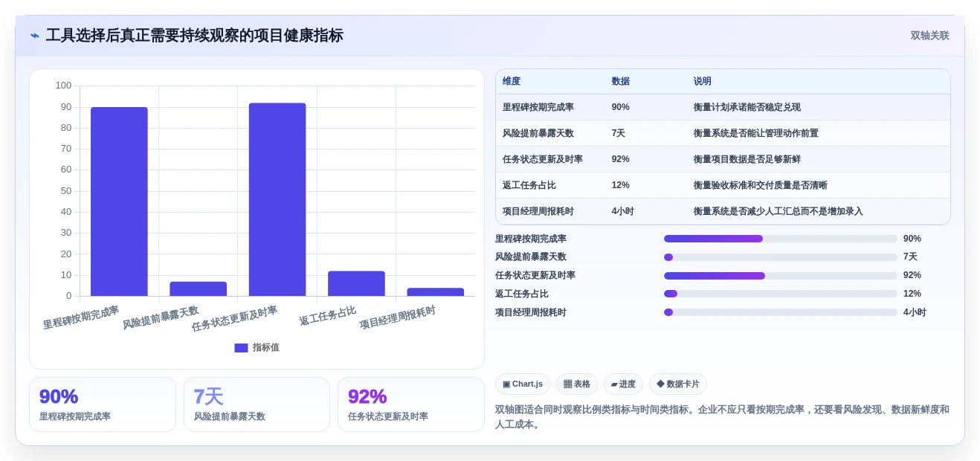
Task: Click table cell 风险提前暴露天数
Action: pos(538,133)
